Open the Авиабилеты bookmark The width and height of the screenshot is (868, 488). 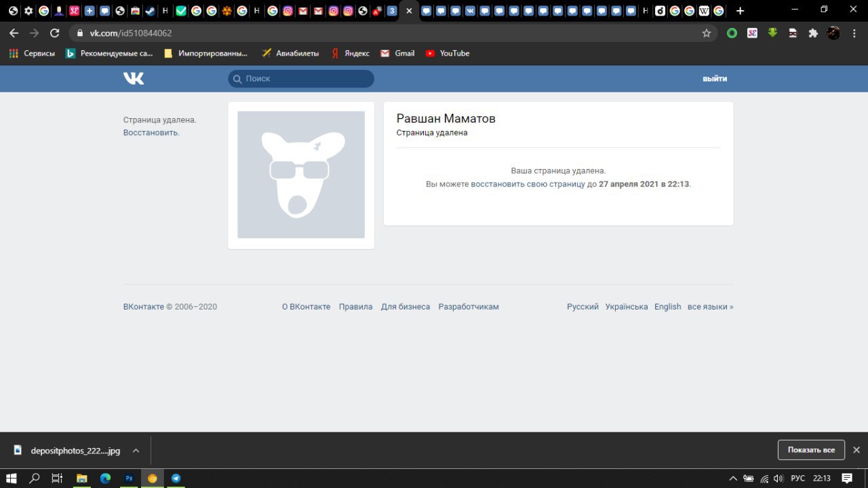pos(290,53)
